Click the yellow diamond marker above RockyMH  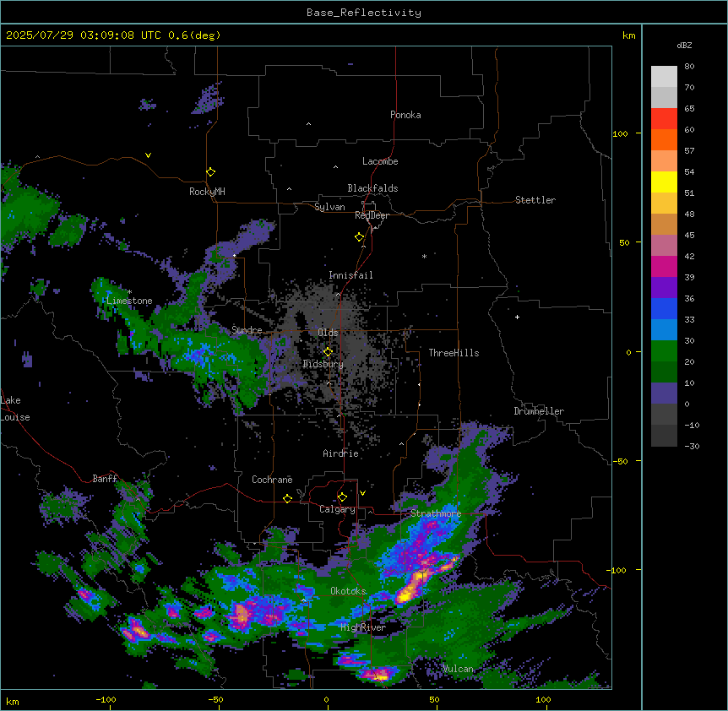click(x=210, y=172)
